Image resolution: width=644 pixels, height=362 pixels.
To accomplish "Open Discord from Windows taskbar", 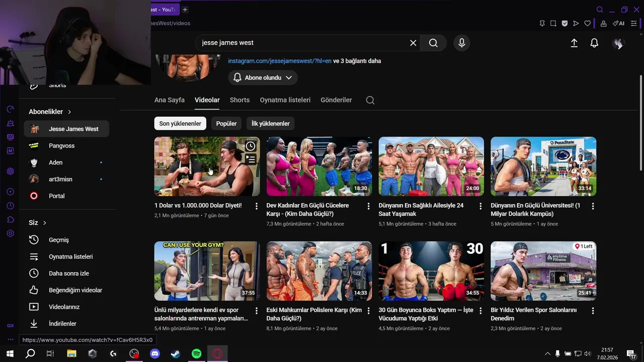I will pos(155,354).
